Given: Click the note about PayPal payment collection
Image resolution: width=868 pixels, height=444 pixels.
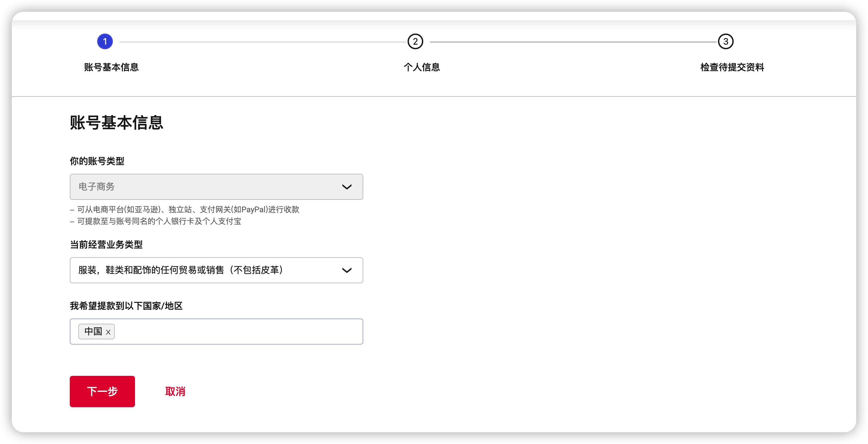Looking at the screenshot, I should click(x=185, y=210).
